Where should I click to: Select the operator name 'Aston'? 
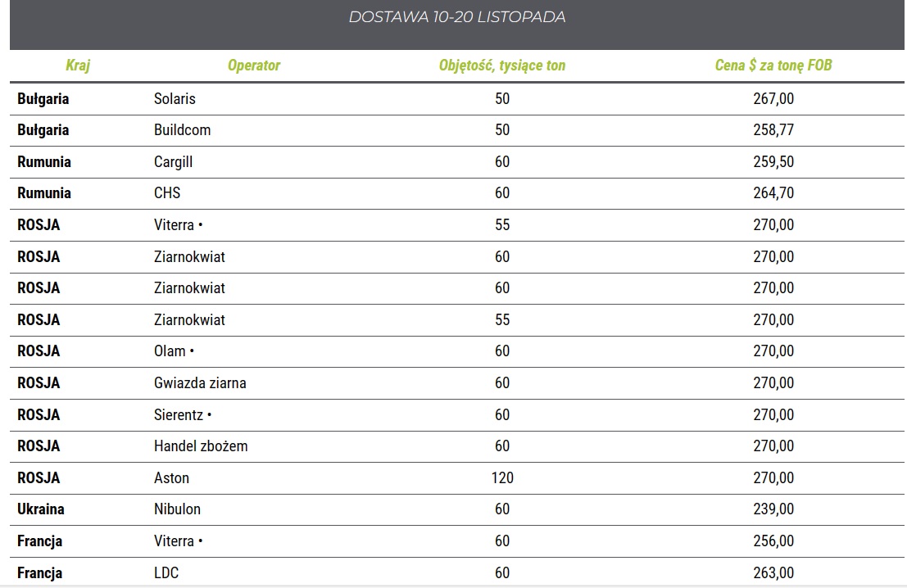(171, 477)
